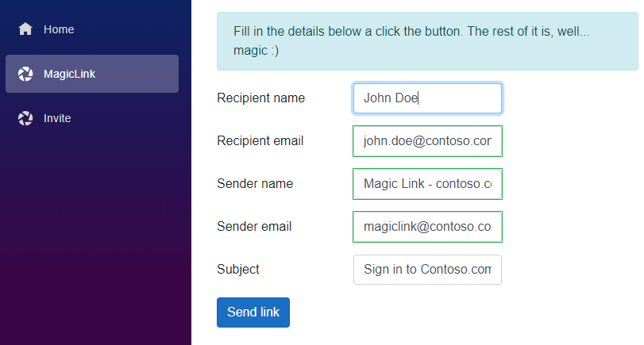Click the "Subject" form label
This screenshot has width=644, height=345.
(238, 270)
